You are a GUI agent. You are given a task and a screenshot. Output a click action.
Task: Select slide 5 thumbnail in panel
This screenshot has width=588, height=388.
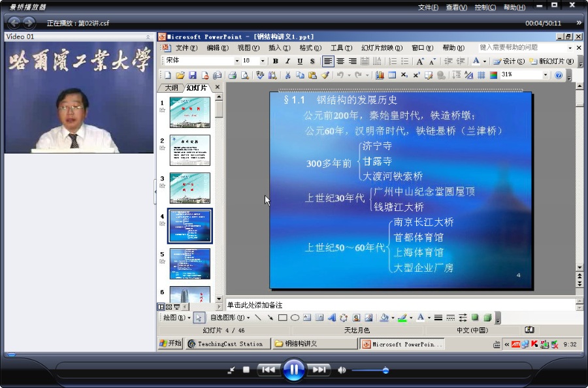pyautogui.click(x=189, y=264)
